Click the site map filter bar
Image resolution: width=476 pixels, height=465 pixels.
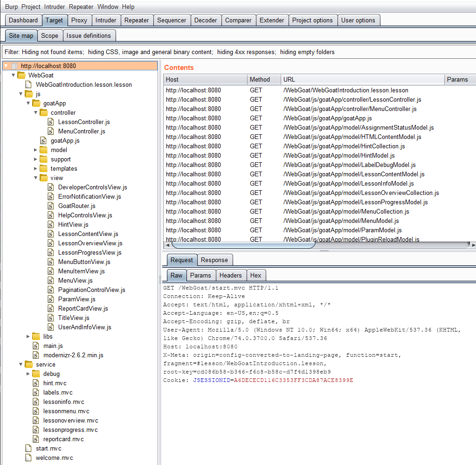click(x=239, y=52)
